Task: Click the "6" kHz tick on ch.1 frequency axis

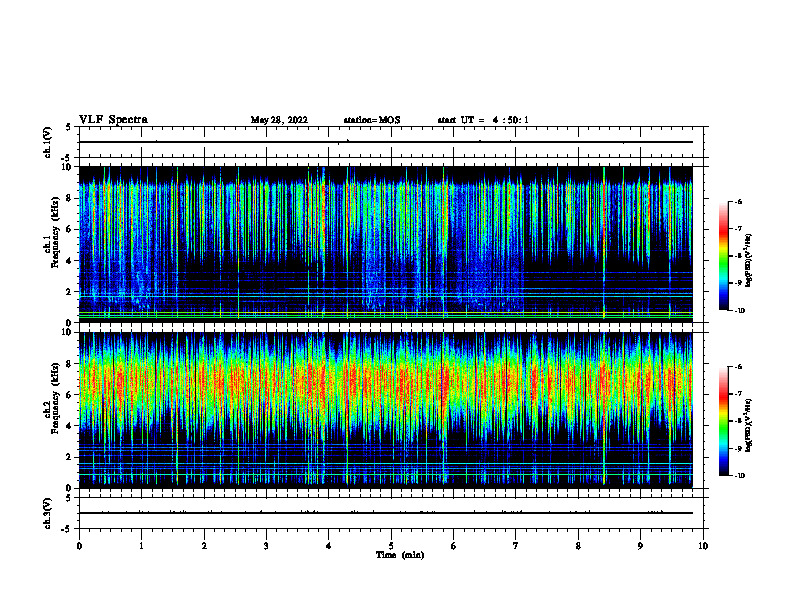Action: click(70, 229)
